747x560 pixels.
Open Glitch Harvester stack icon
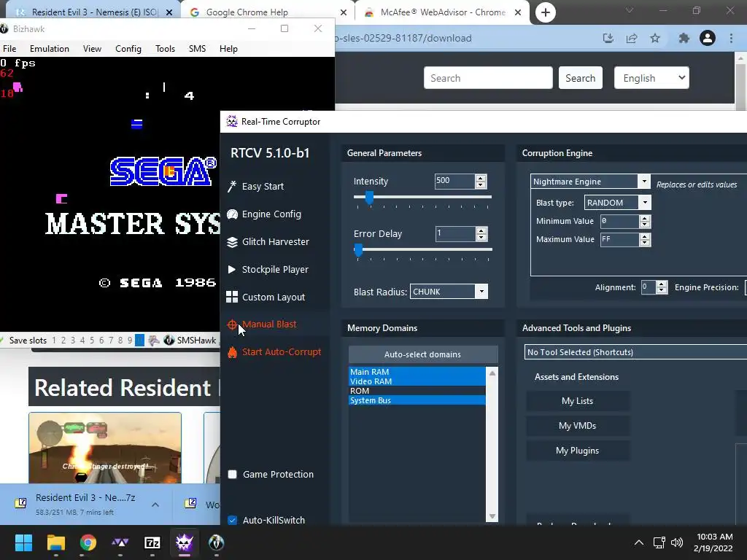click(232, 242)
